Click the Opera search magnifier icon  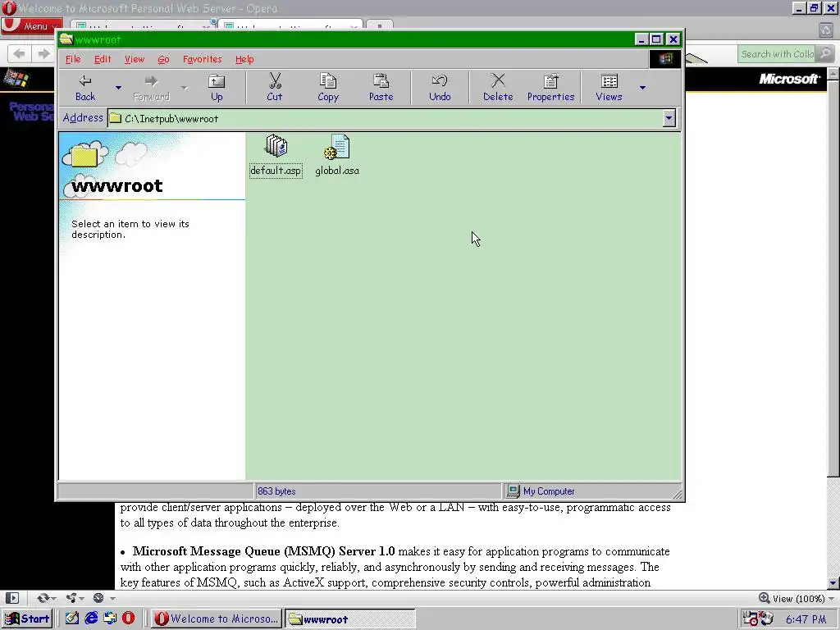(x=825, y=53)
